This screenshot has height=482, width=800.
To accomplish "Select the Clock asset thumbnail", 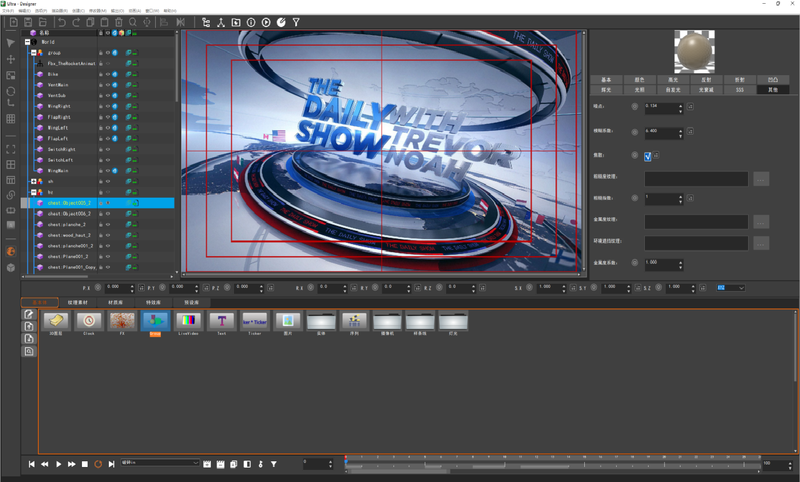I will 89,321.
